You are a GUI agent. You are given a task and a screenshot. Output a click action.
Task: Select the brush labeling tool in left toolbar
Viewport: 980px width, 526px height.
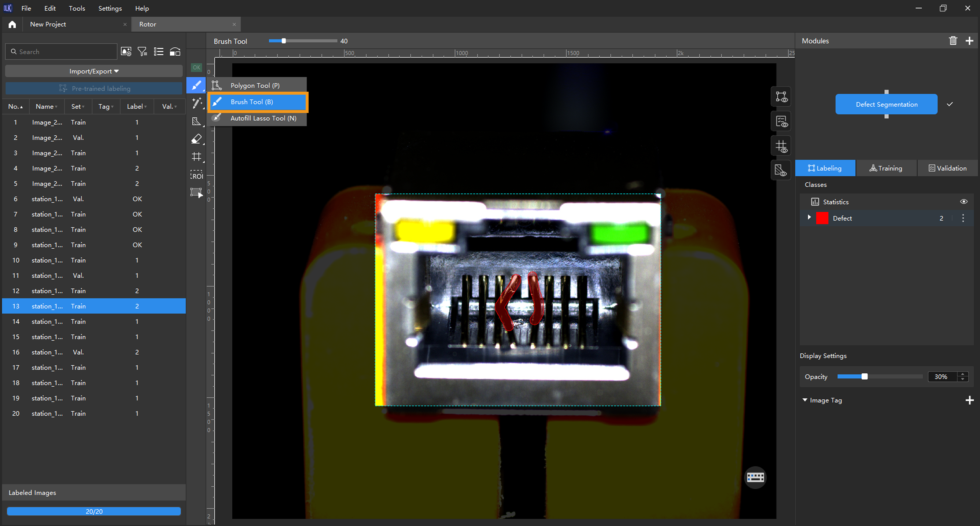(x=196, y=85)
